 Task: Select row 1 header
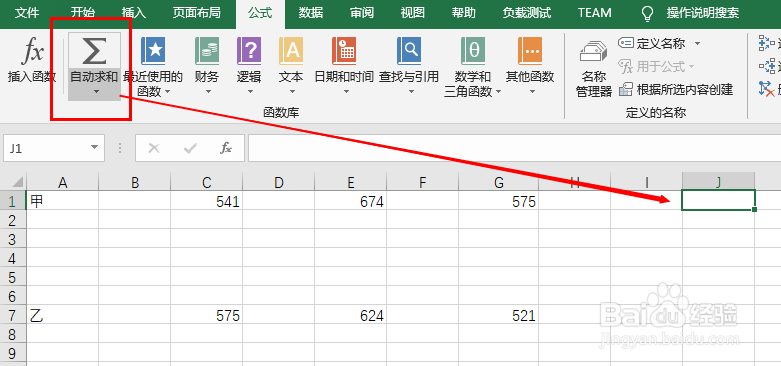point(13,200)
